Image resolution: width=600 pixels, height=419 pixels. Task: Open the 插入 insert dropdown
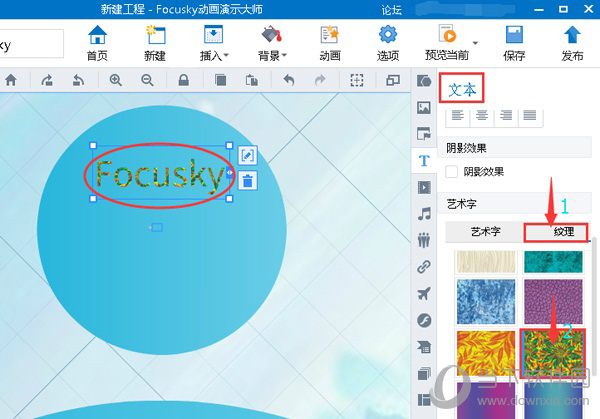(214, 43)
